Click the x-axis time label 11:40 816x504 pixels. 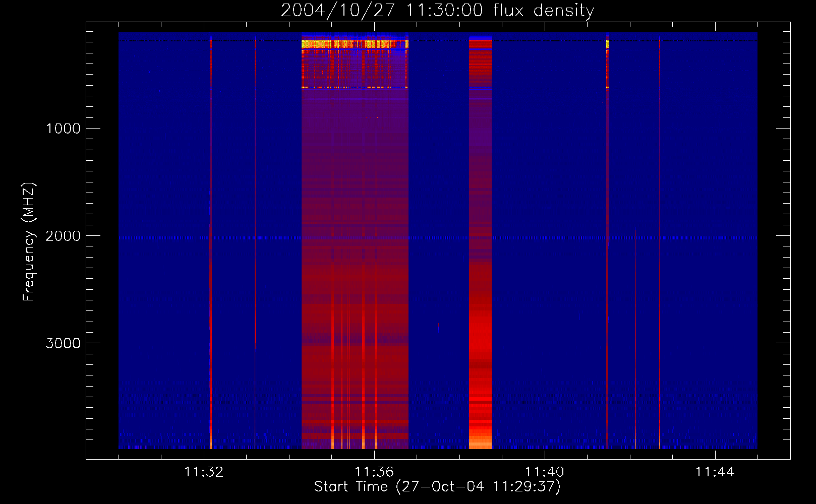click(545, 472)
